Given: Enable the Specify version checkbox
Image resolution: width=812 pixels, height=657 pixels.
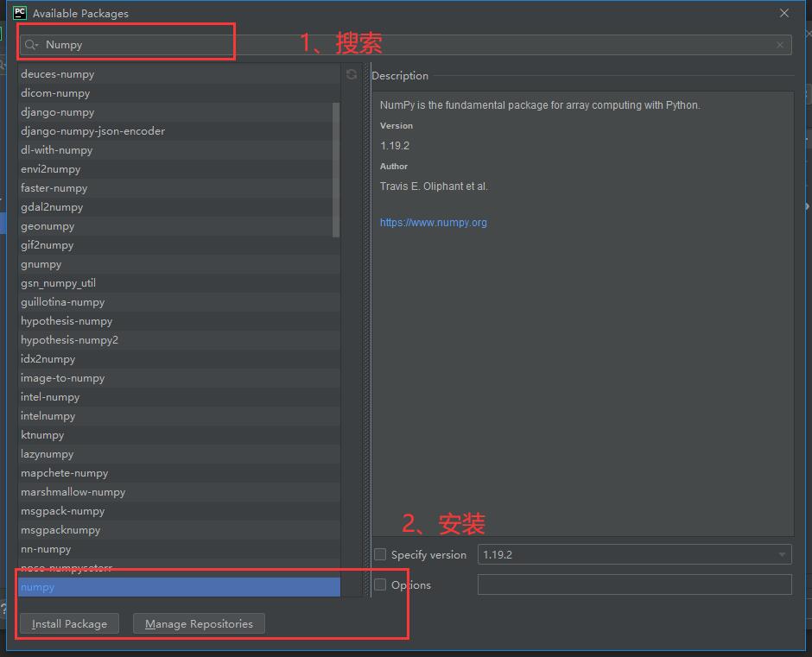Looking at the screenshot, I should 380,554.
